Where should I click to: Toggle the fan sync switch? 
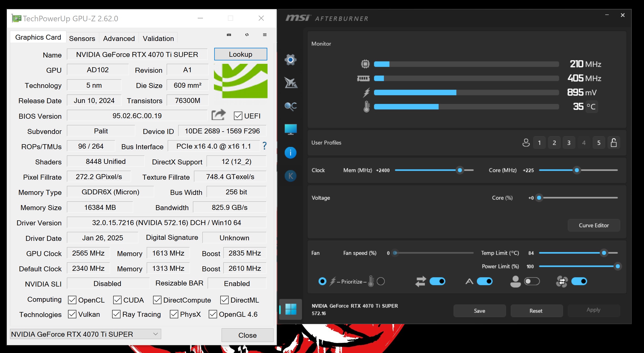(x=579, y=282)
